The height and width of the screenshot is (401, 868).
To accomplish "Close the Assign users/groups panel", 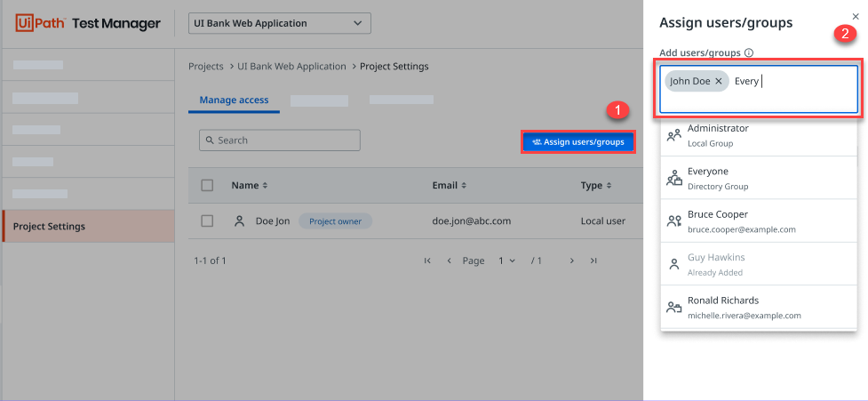I will [855, 16].
